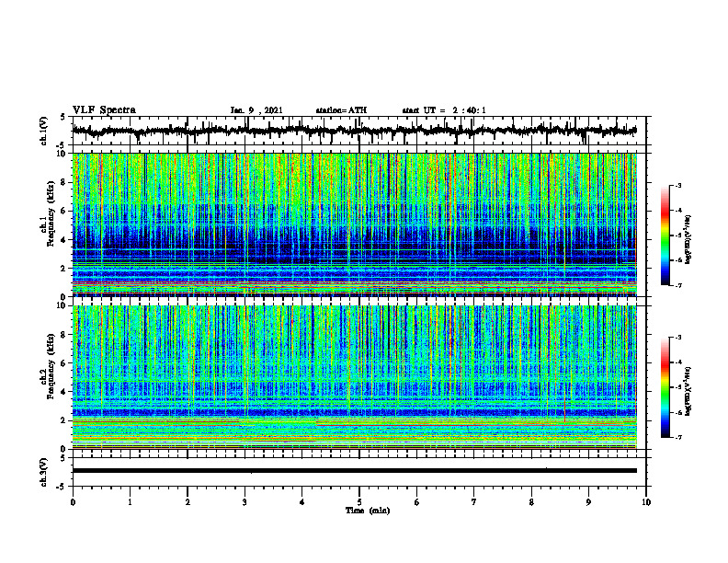Click the time axis tick label "1"
This screenshot has width=728, height=563.
coord(130,502)
